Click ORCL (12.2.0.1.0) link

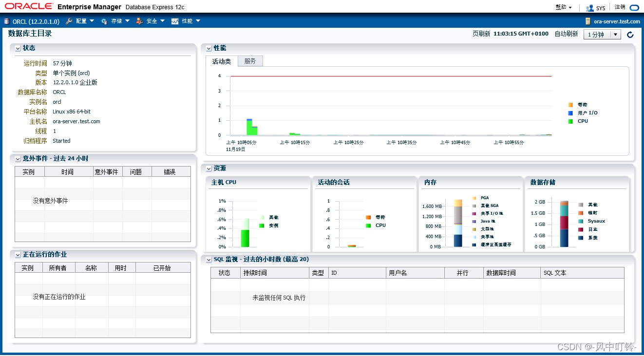point(36,21)
